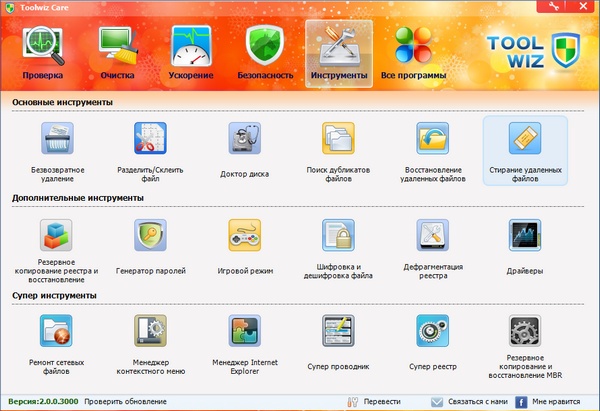
Task: Open Супер реестр tool
Action: pyautogui.click(x=432, y=332)
